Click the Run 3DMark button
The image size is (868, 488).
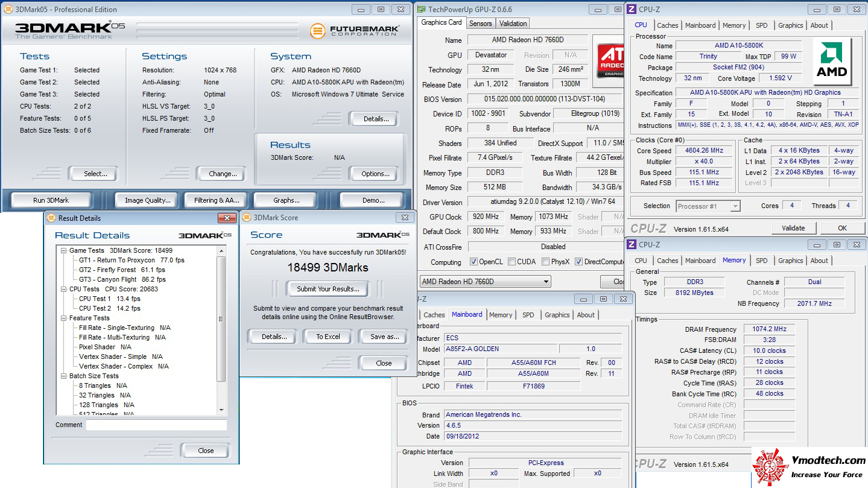(51, 200)
